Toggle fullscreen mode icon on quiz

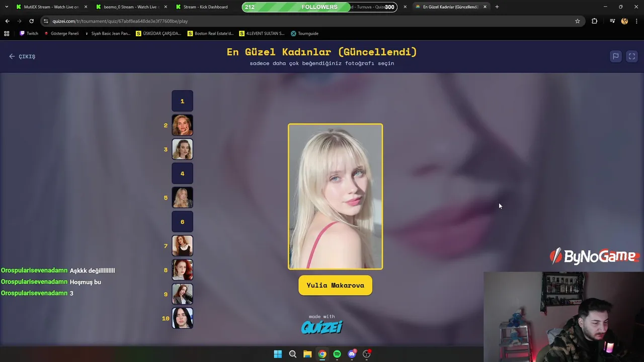click(x=632, y=56)
